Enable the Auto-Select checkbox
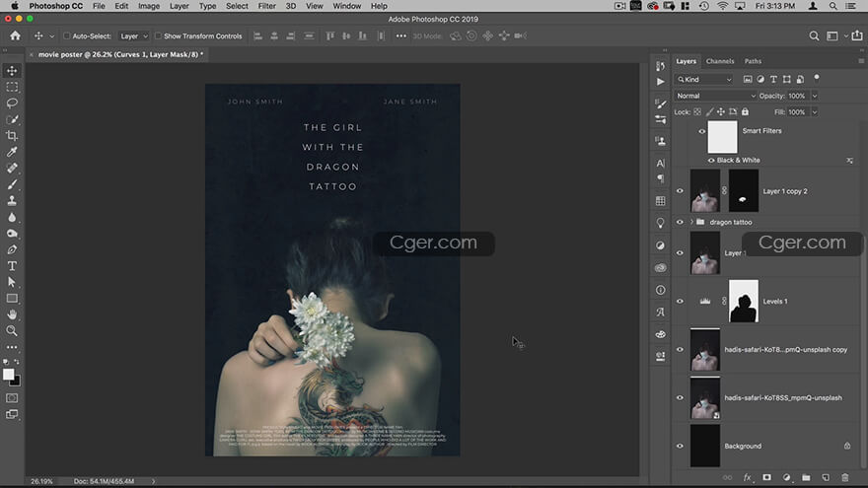 (67, 35)
